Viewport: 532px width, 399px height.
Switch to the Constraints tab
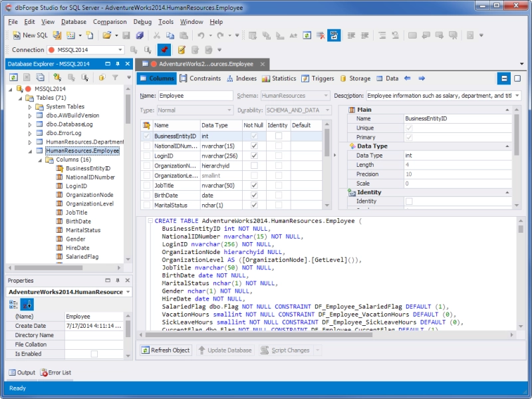click(201, 78)
